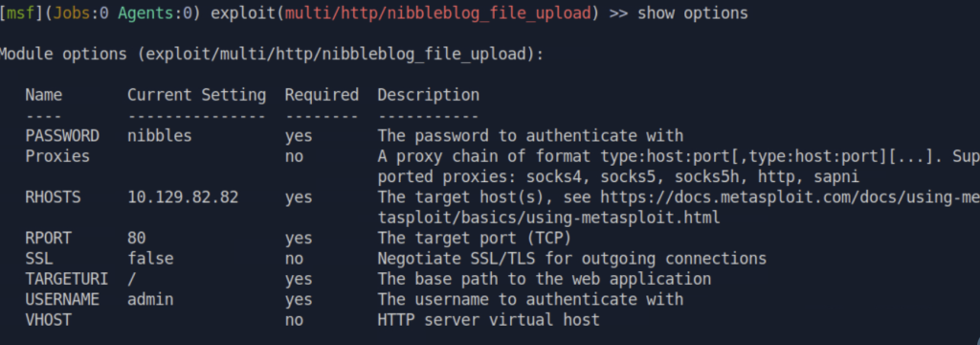
Task: Click the Name column header
Action: pos(44,95)
